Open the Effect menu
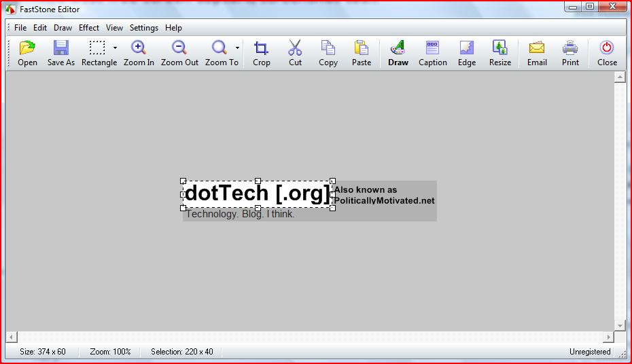 [89, 28]
